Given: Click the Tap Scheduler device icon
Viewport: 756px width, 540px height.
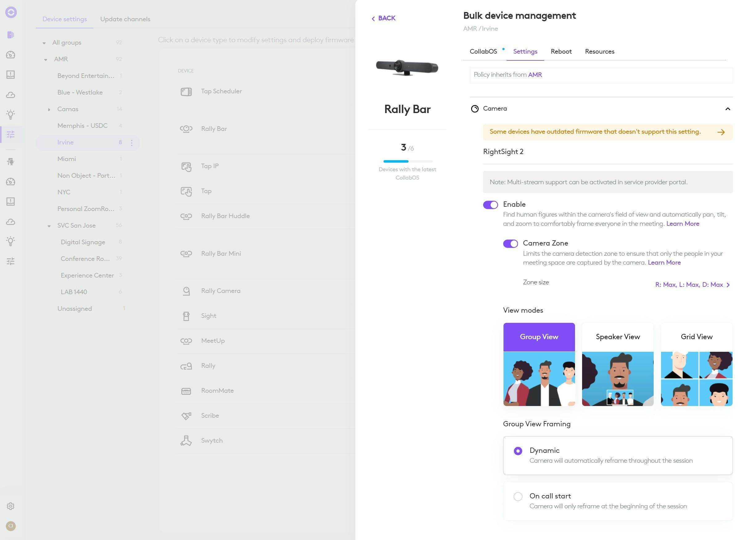Looking at the screenshot, I should (186, 91).
